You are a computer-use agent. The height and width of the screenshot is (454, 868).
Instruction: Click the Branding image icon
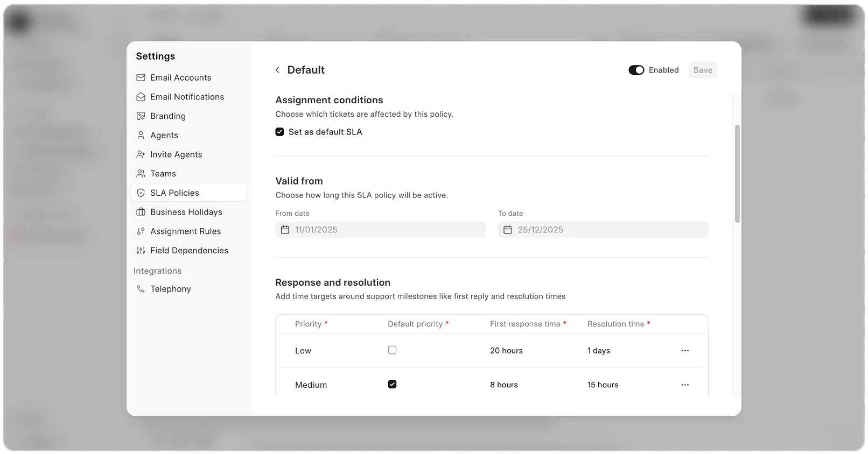141,116
